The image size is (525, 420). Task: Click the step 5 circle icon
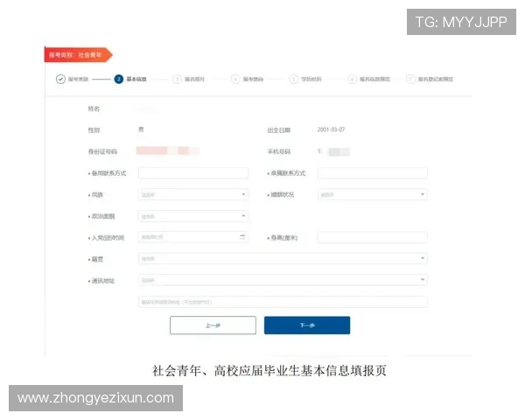click(x=294, y=79)
